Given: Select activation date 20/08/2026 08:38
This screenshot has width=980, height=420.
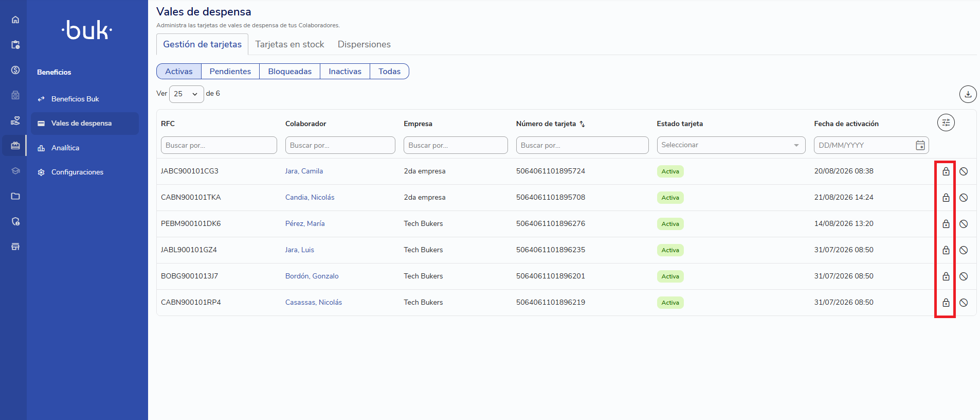Looking at the screenshot, I should pos(844,171).
